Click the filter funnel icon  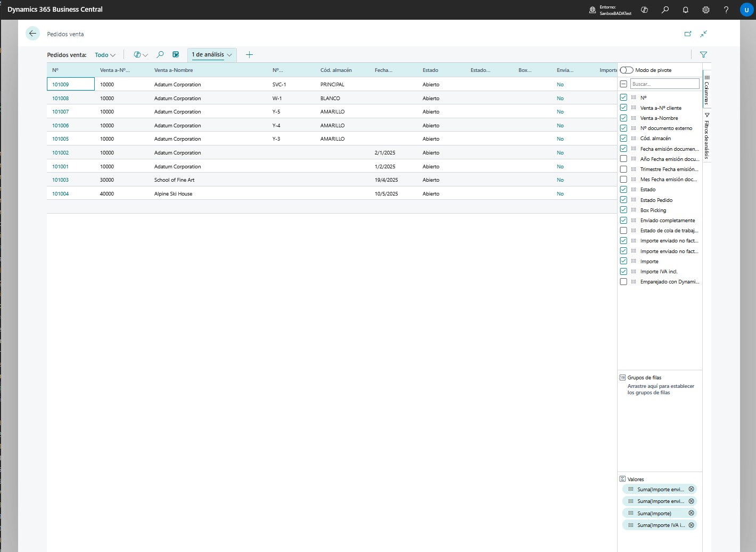coord(703,54)
